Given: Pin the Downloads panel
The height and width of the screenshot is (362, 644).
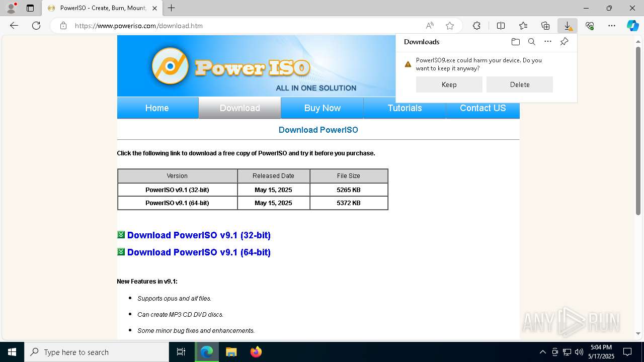Looking at the screenshot, I should [564, 42].
